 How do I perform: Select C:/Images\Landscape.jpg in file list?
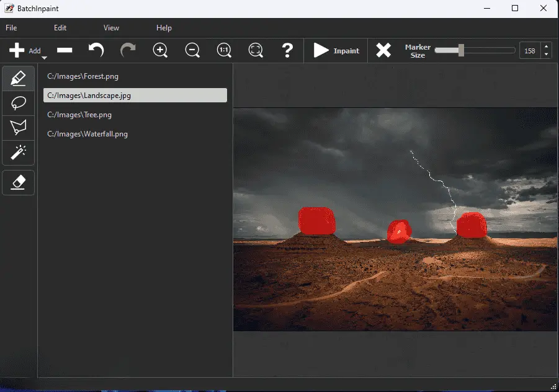[x=135, y=96]
